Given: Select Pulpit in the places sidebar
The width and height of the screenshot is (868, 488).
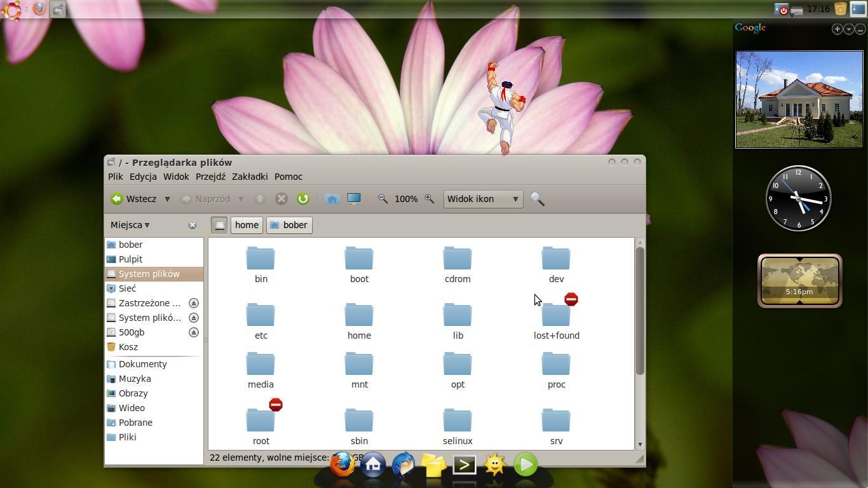Looking at the screenshot, I should coord(154,259).
